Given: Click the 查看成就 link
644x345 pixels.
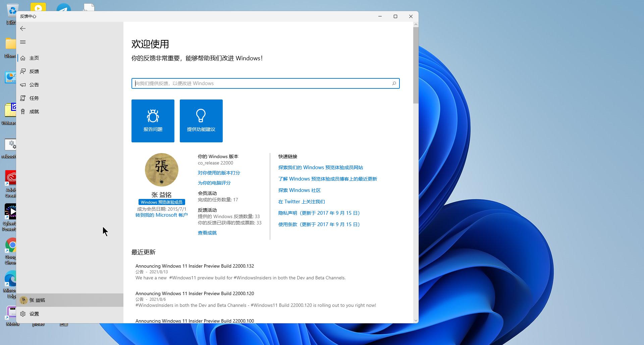Looking at the screenshot, I should [x=207, y=233].
